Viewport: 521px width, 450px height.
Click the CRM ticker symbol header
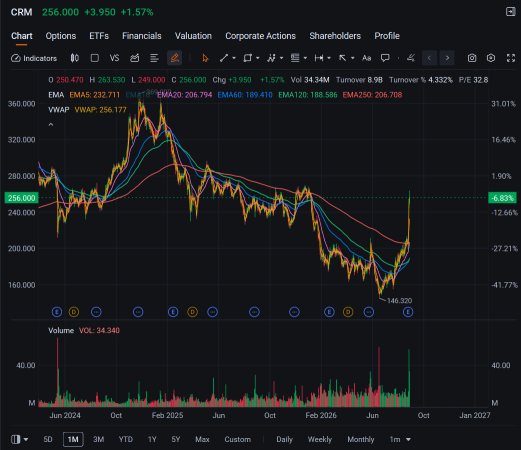coord(21,12)
